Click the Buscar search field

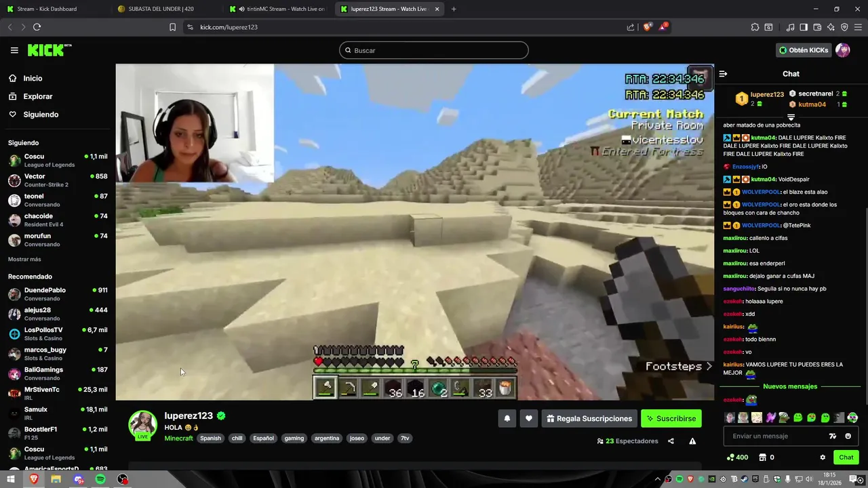pyautogui.click(x=434, y=50)
